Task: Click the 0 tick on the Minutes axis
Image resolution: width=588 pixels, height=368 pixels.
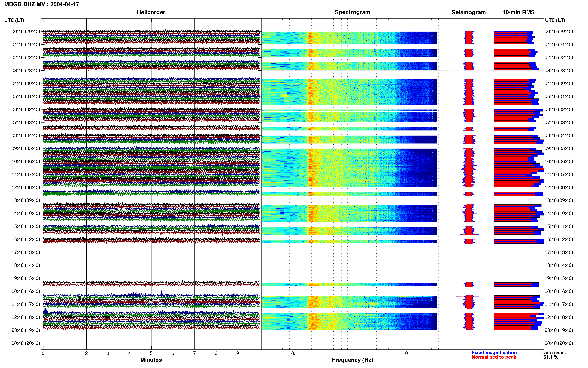Action: click(x=43, y=353)
